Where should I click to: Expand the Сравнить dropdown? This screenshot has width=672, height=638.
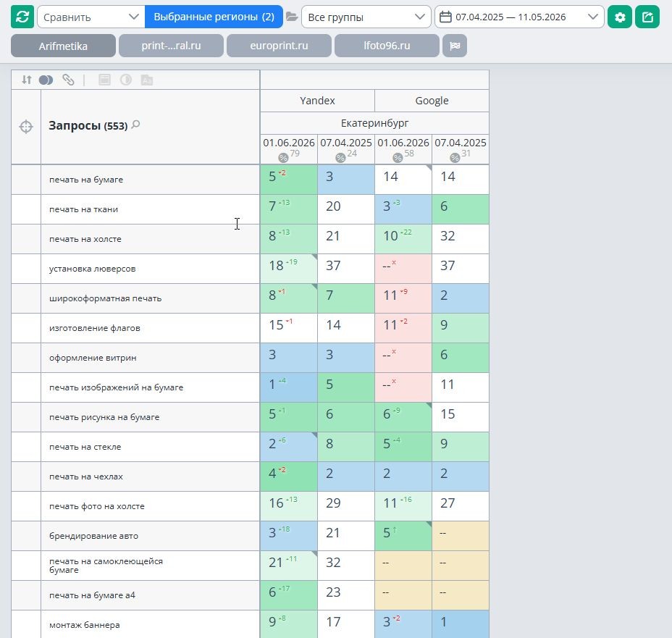(91, 17)
